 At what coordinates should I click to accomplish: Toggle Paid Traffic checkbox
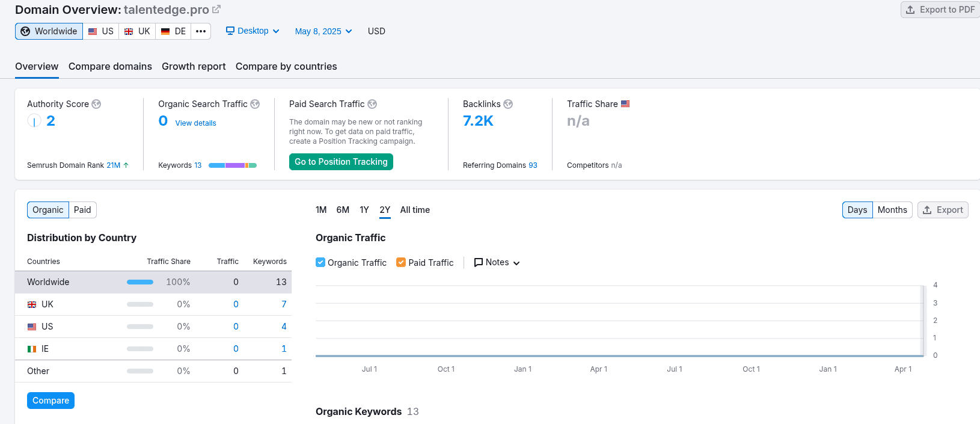401,262
